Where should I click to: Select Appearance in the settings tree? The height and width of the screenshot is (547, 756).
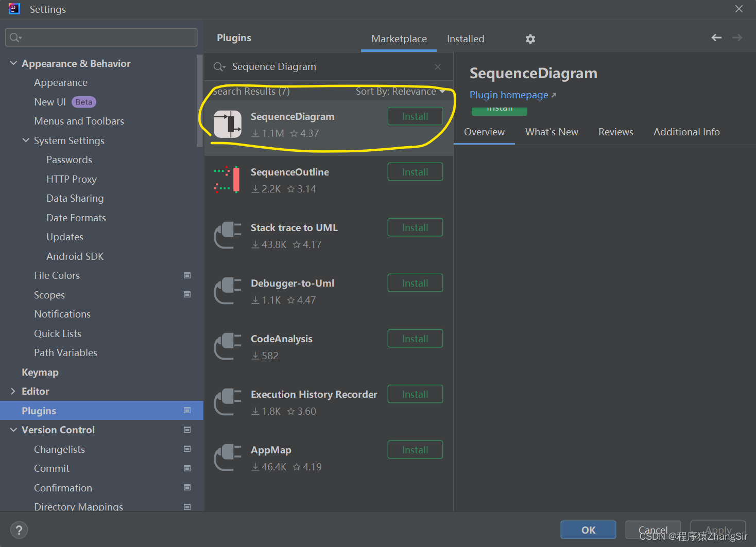pyautogui.click(x=61, y=82)
